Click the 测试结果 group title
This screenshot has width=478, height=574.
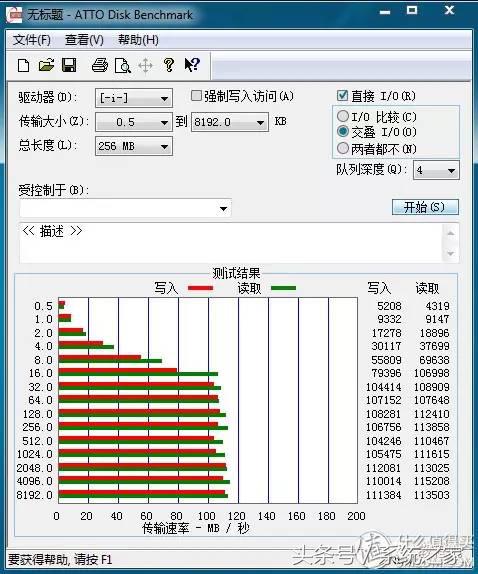pos(236,273)
